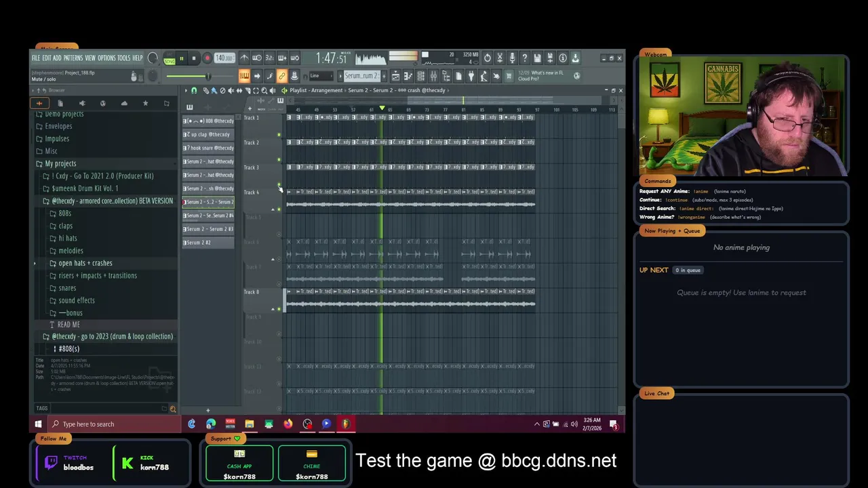868x488 pixels.
Task: Click the taskbar 'Type here to search' box
Action: pyautogui.click(x=115, y=424)
